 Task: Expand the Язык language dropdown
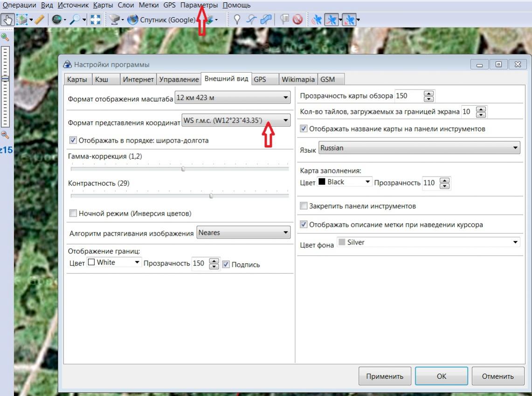(515, 148)
